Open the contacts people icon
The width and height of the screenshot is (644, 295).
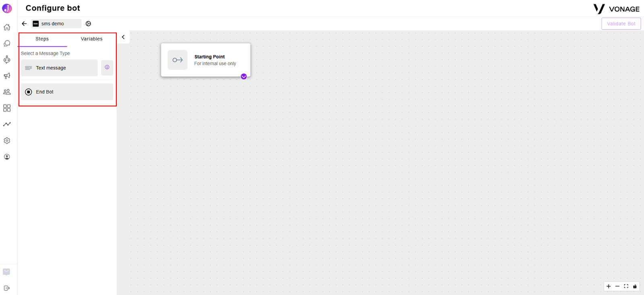(x=7, y=92)
